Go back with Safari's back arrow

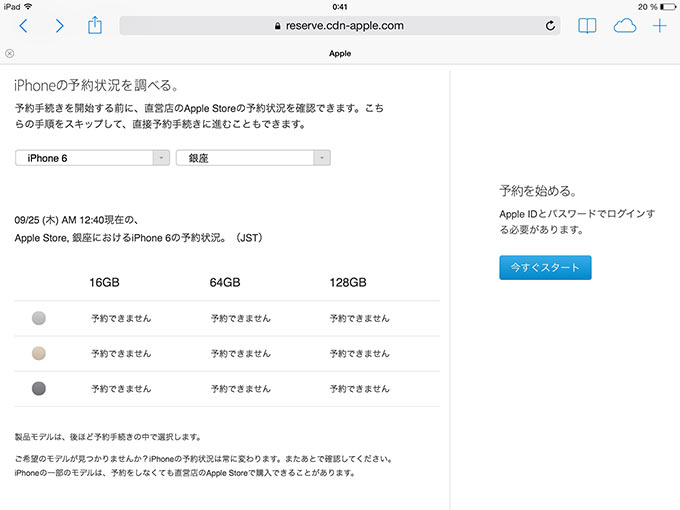click(x=23, y=26)
